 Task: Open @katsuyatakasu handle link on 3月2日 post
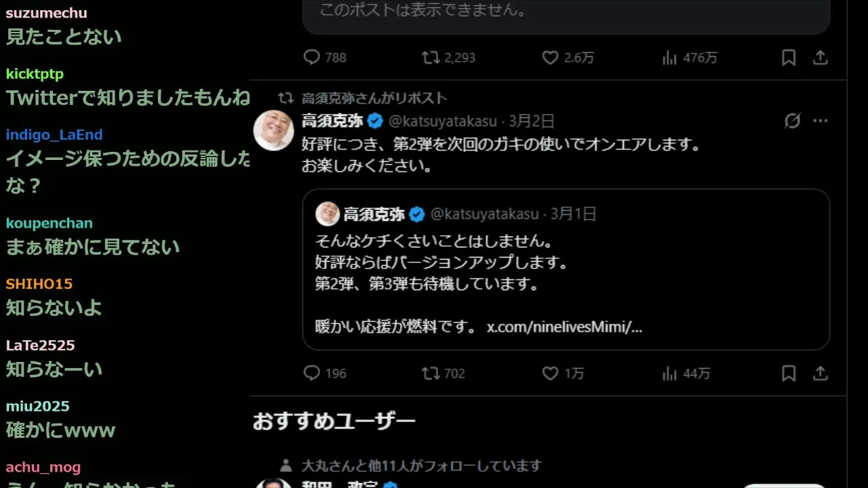(x=442, y=121)
